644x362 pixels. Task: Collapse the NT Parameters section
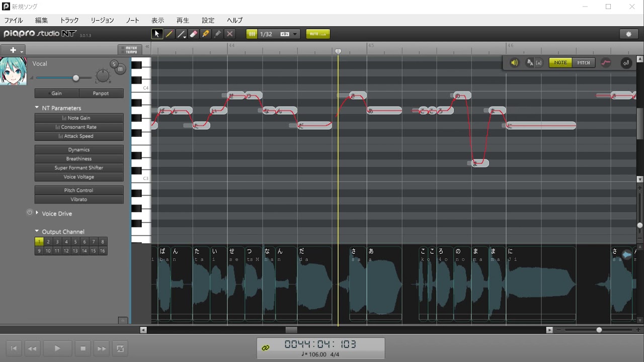coord(37,108)
